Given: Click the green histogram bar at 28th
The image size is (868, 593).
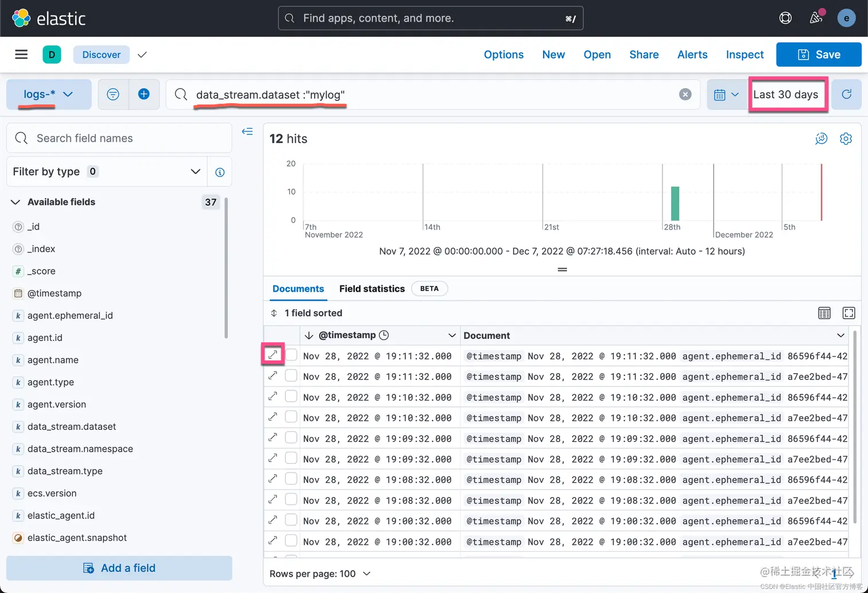Looking at the screenshot, I should pyautogui.click(x=675, y=203).
